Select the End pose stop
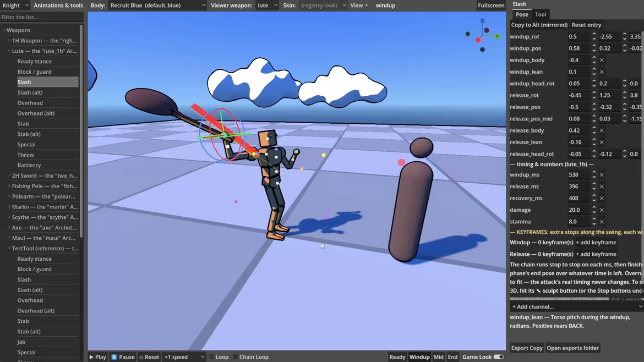 pyautogui.click(x=452, y=357)
